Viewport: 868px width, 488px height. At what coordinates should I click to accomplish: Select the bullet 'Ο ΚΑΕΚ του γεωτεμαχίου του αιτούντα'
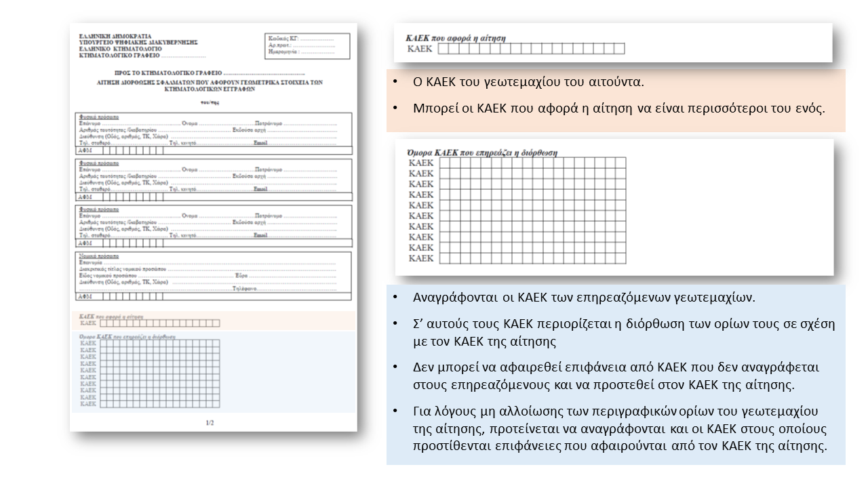528,82
